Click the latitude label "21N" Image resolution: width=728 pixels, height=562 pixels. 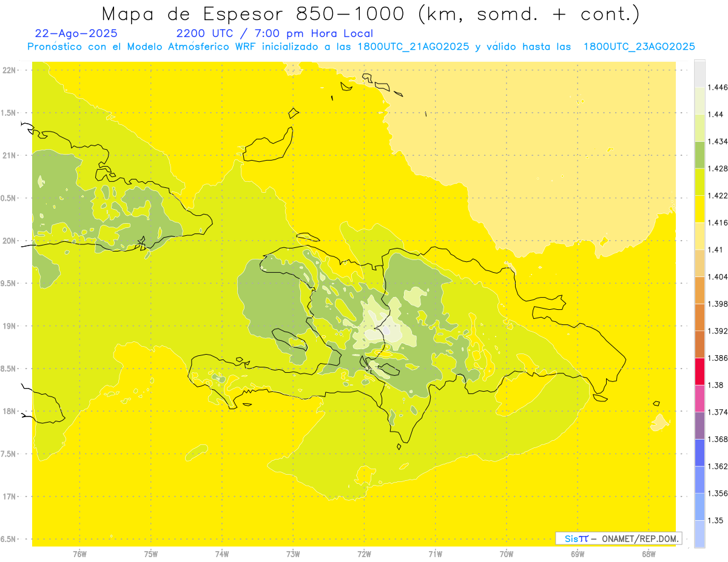tap(9, 155)
